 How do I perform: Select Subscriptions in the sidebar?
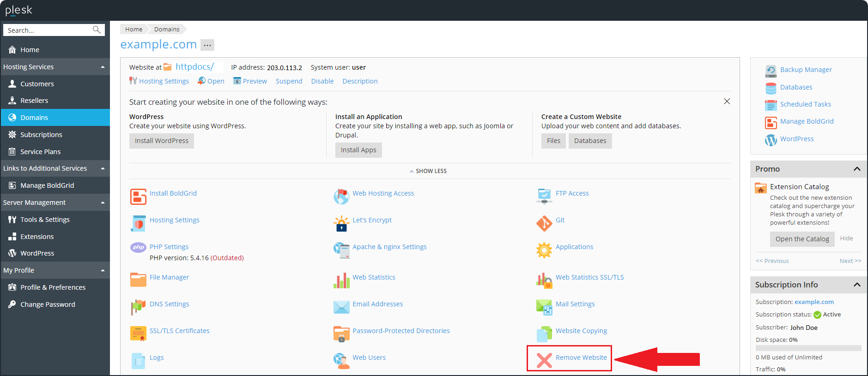tap(41, 135)
